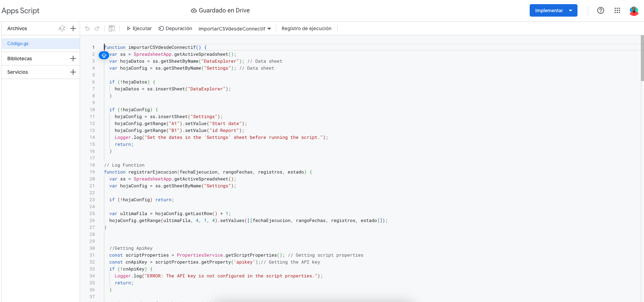Open the function selector importarCSVdesdeConnectif dropdown

(x=235, y=29)
